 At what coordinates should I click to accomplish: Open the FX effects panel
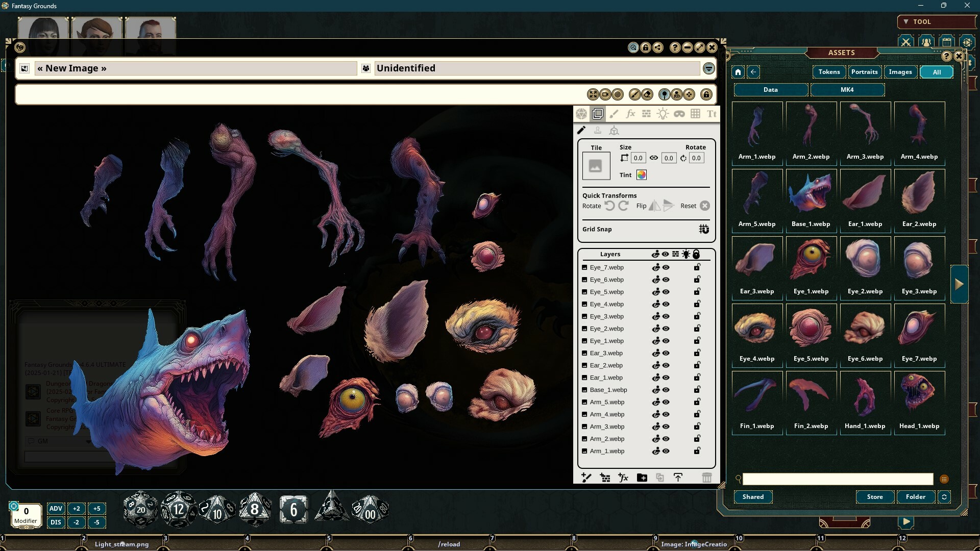point(630,114)
